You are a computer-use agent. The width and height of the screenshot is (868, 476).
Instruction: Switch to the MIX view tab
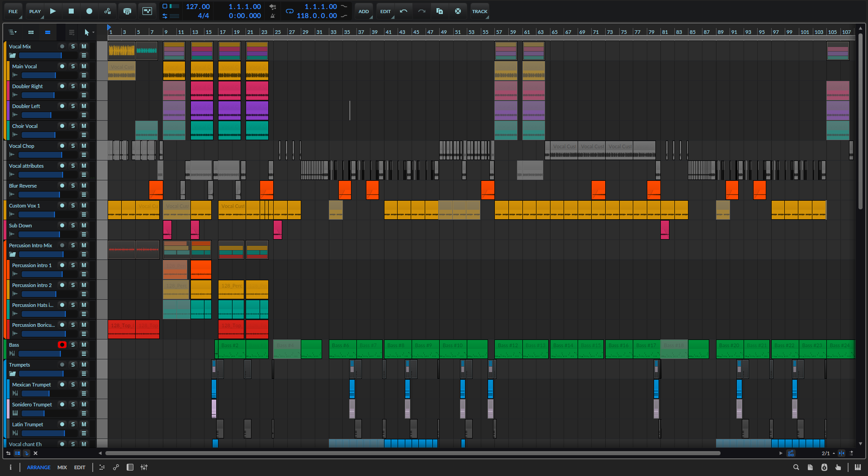tap(62, 467)
